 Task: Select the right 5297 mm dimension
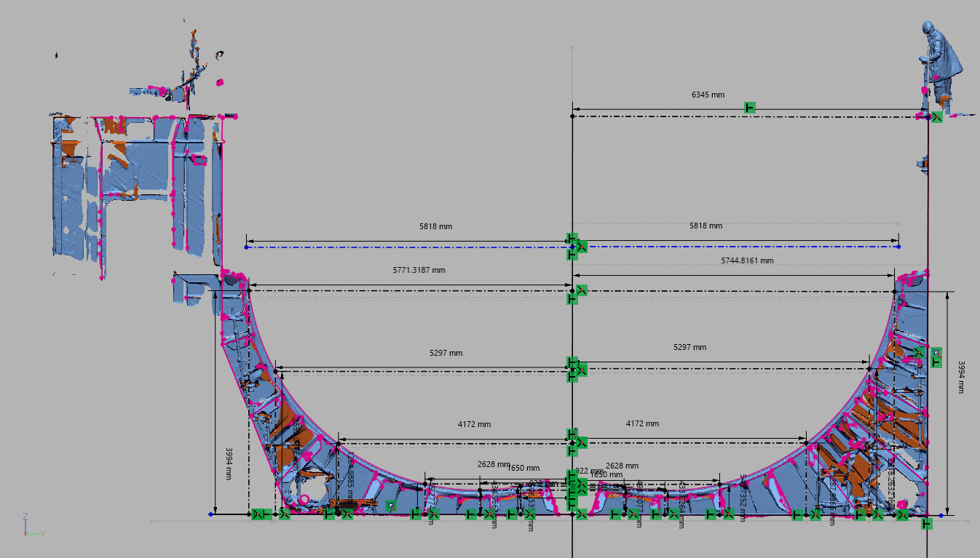(x=689, y=347)
